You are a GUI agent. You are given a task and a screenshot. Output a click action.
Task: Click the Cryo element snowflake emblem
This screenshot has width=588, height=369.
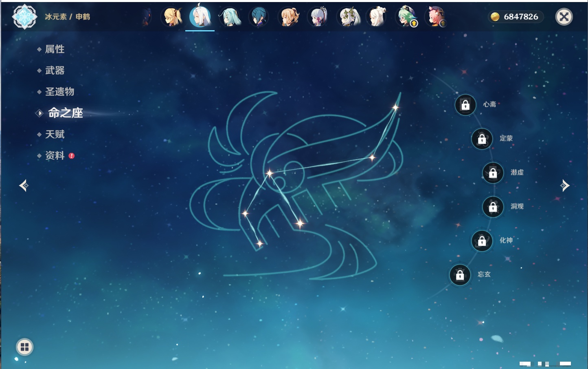point(24,17)
